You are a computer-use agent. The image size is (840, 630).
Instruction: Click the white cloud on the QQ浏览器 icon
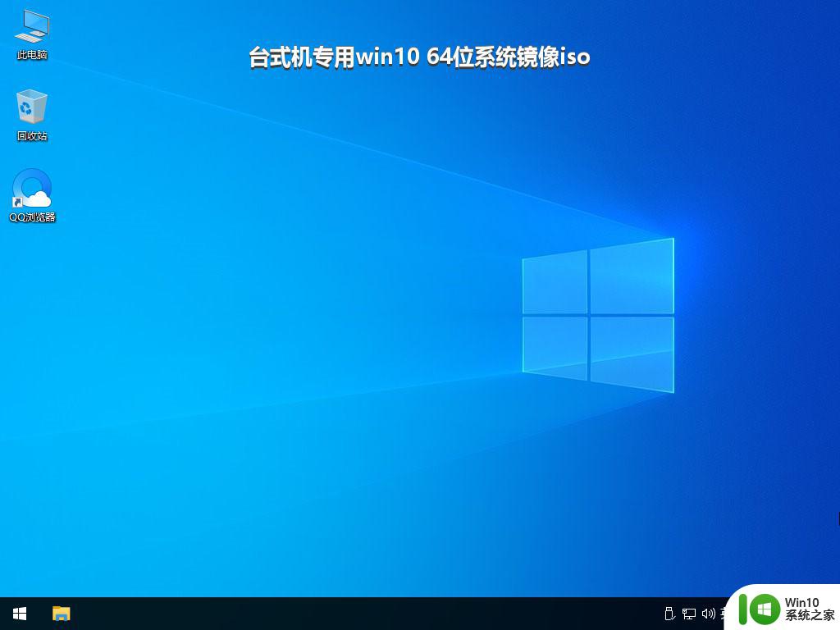(x=39, y=197)
